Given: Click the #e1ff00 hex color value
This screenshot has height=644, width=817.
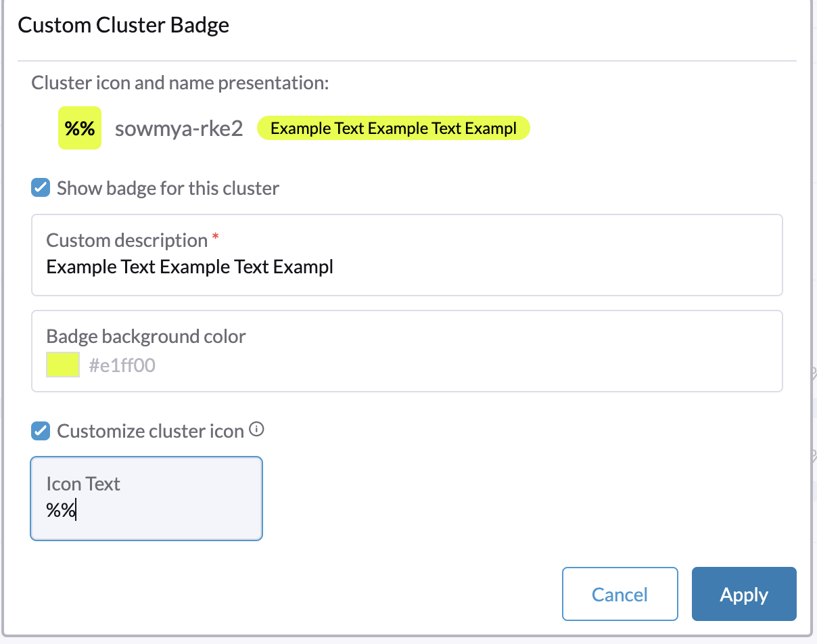Looking at the screenshot, I should [x=122, y=365].
